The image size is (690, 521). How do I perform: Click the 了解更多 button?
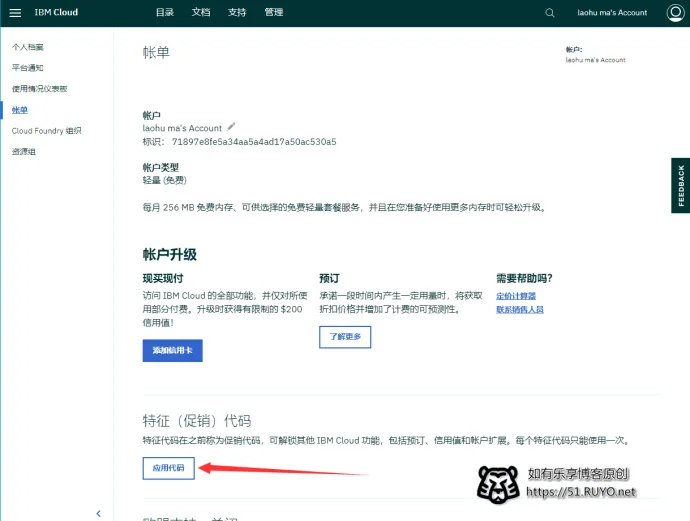(345, 337)
